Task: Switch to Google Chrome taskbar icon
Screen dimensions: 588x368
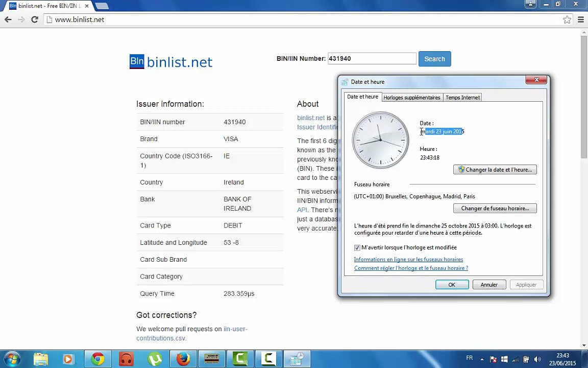Action: [98, 359]
